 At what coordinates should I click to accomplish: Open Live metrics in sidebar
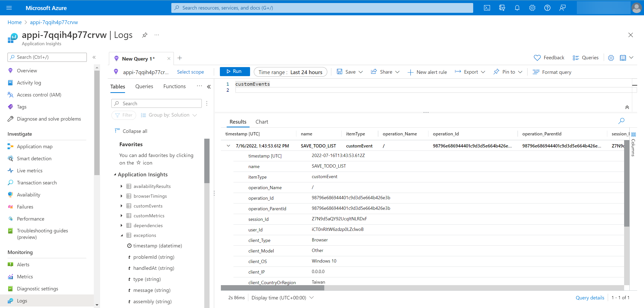click(30, 171)
